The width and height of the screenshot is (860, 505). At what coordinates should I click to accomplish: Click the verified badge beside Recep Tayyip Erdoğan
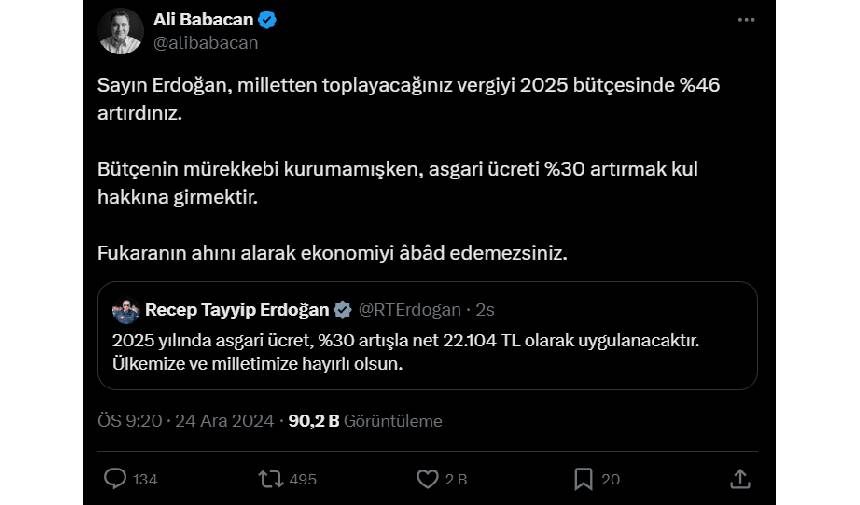point(341,308)
